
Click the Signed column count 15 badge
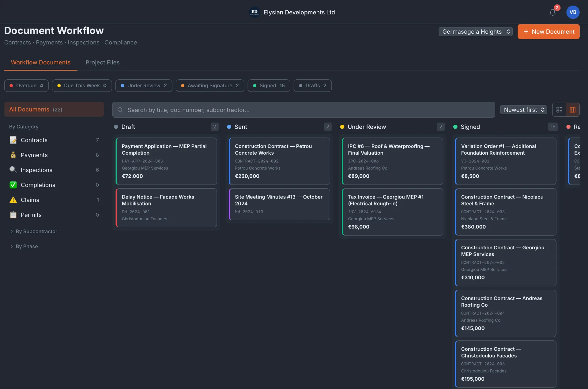[x=553, y=127]
